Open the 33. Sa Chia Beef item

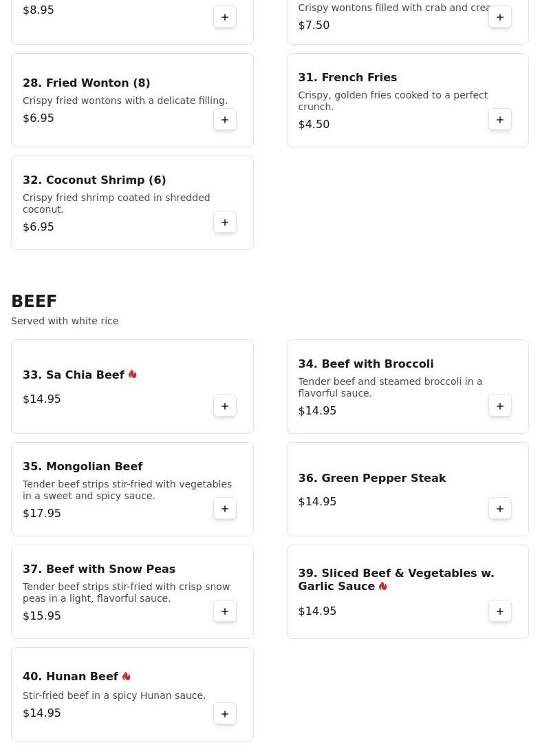click(74, 375)
